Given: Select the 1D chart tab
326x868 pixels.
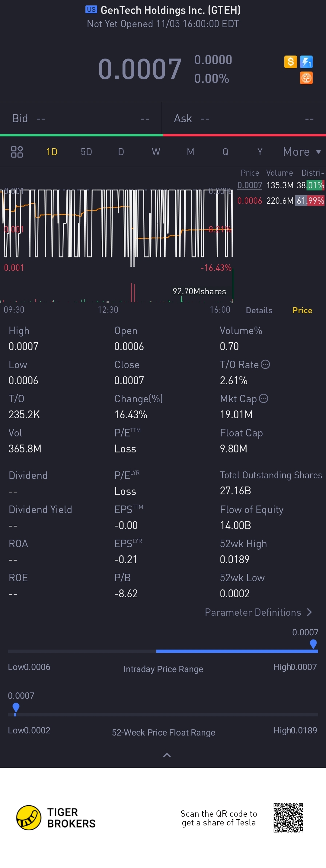Looking at the screenshot, I should pos(52,152).
